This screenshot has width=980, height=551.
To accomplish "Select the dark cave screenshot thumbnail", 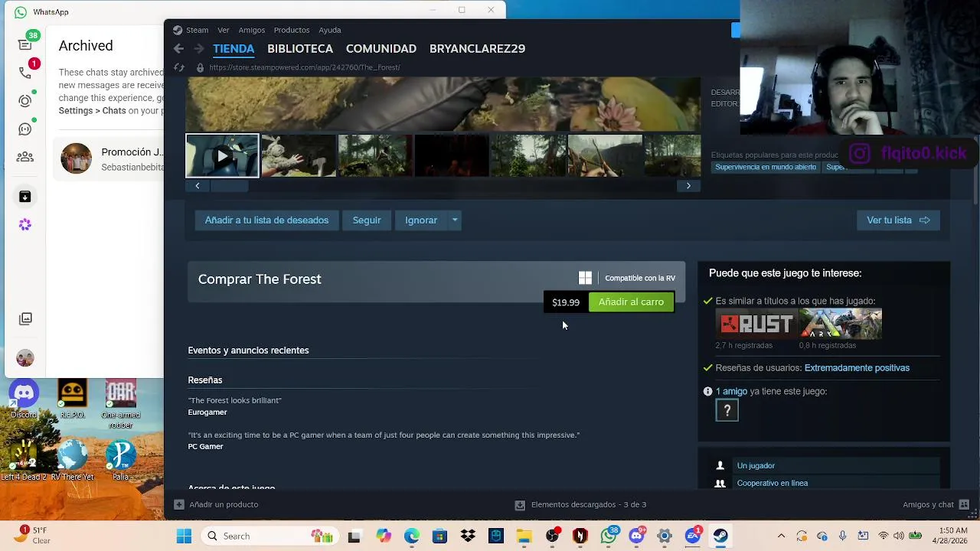I will pyautogui.click(x=452, y=156).
